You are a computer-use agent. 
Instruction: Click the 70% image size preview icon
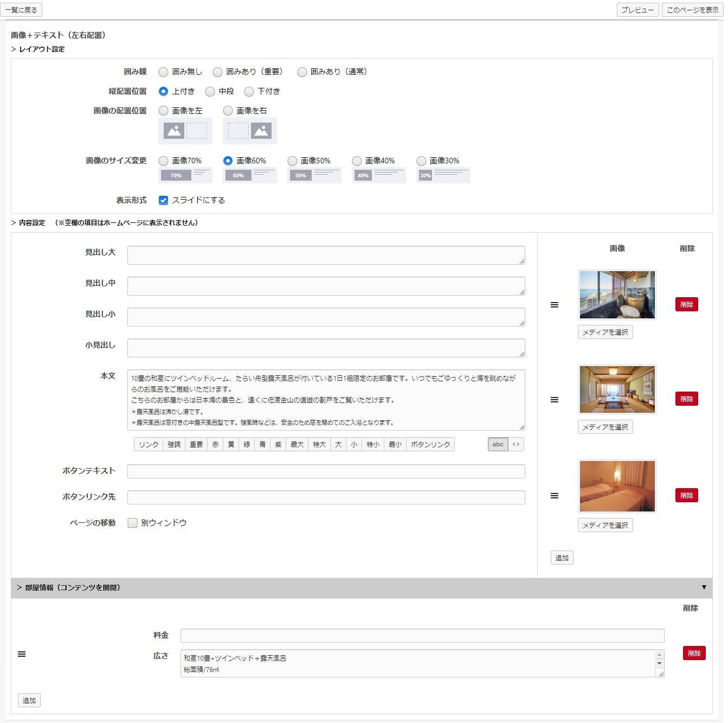185,175
